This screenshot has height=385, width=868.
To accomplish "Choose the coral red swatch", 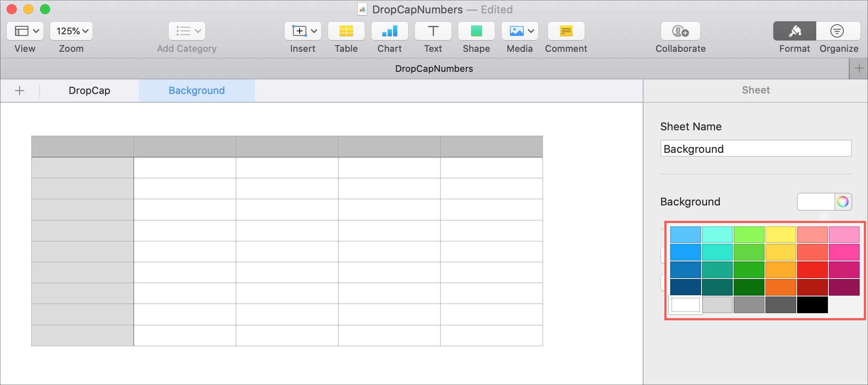I will (x=812, y=252).
